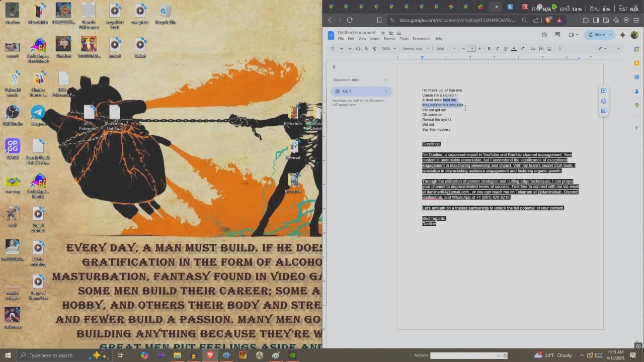Click add comment icon beside the page
The image size is (644, 362).
tap(604, 91)
